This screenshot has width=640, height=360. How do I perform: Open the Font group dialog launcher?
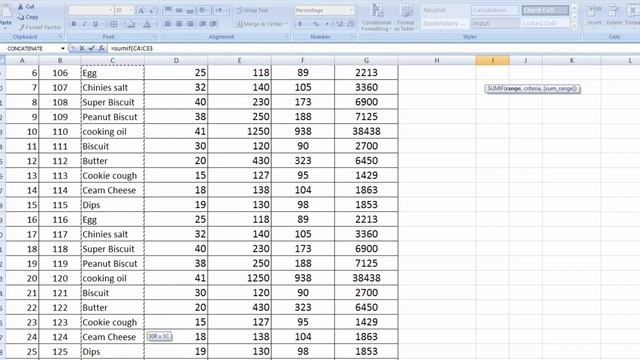(x=156, y=37)
